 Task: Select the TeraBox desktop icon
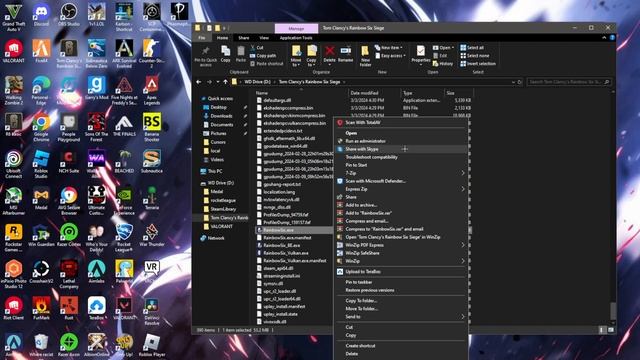[x=96, y=309]
